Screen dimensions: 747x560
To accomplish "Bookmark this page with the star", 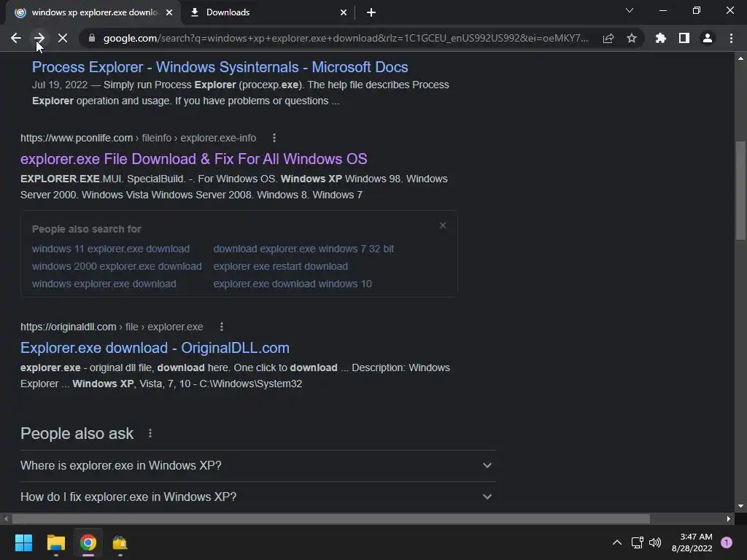I will tap(632, 38).
